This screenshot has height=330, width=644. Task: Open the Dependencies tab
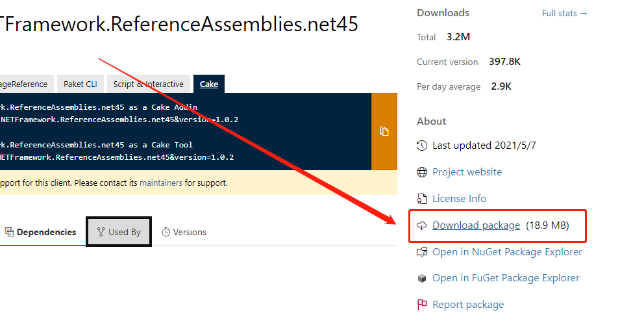40,232
